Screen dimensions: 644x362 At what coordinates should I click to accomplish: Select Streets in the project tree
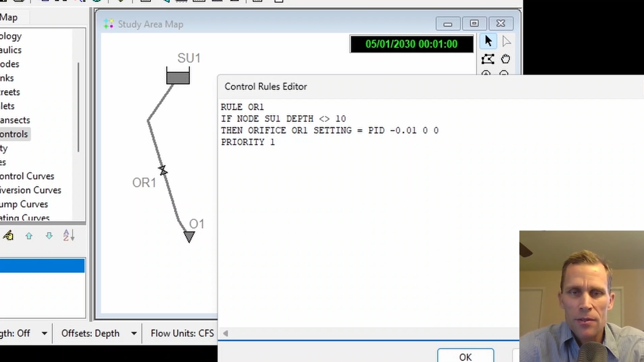pyautogui.click(x=10, y=92)
